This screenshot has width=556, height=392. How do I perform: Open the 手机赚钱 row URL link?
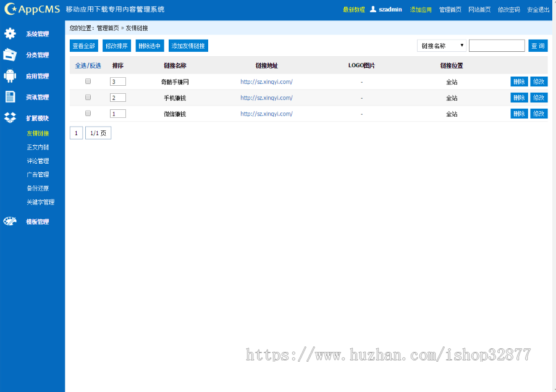point(266,98)
